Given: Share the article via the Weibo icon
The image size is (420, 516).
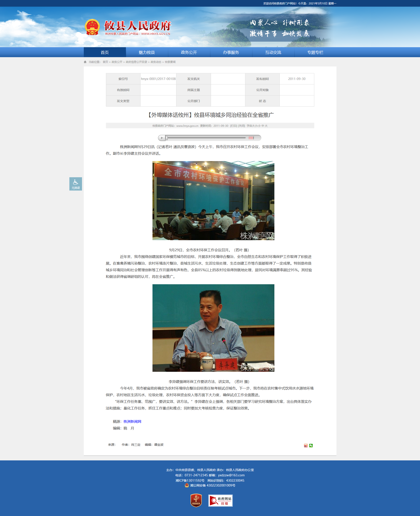Looking at the screenshot, I should [306, 445].
